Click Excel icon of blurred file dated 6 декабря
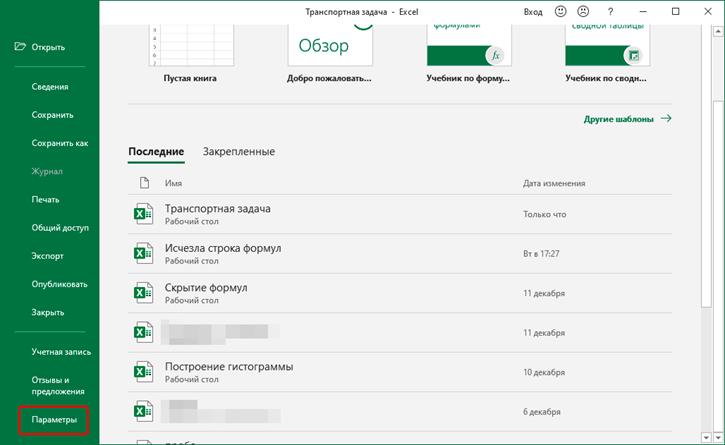 143,411
